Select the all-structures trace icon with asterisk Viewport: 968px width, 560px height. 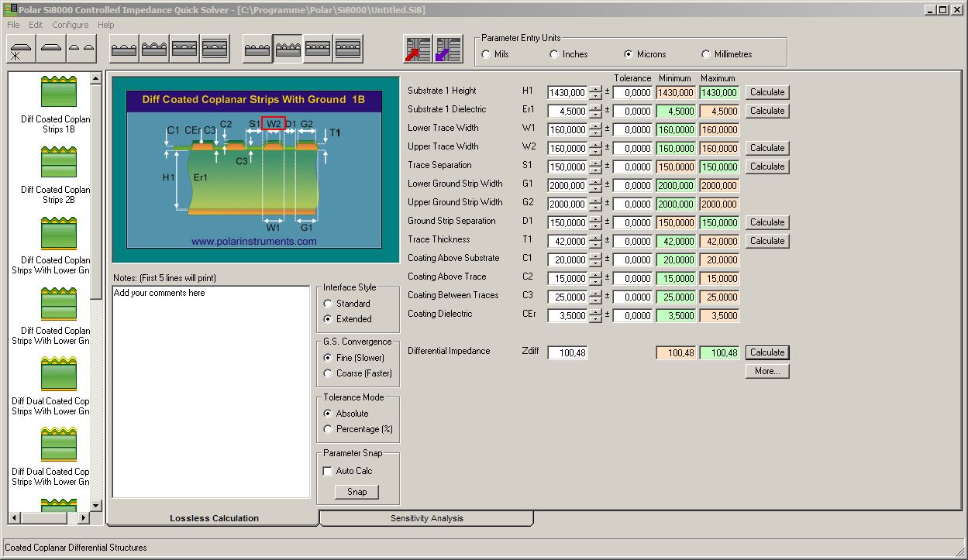(21, 49)
